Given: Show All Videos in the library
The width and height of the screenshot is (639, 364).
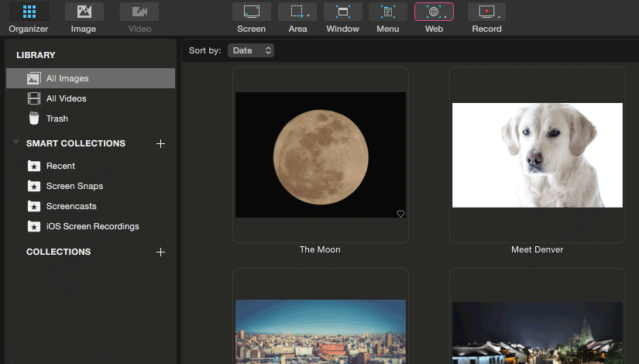Looking at the screenshot, I should coord(91,98).
